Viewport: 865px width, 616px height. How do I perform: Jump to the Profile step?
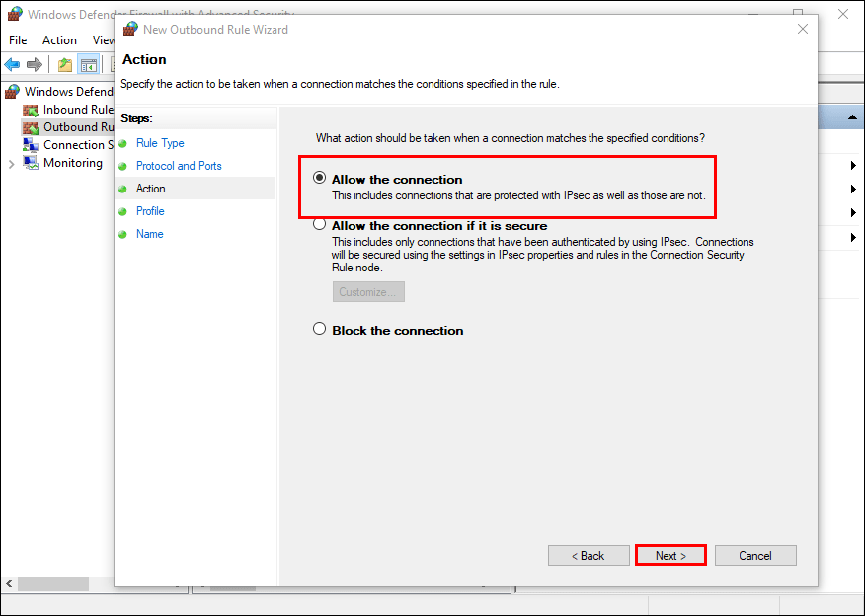pos(150,211)
